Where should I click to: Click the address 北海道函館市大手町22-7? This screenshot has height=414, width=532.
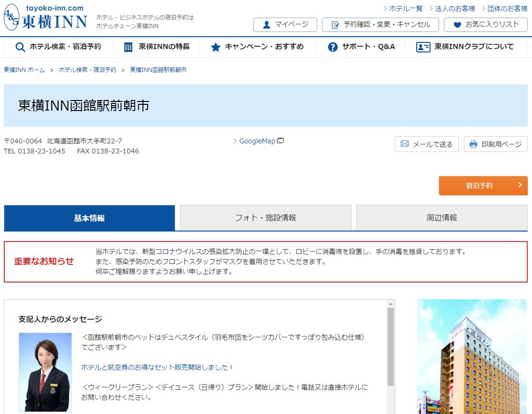point(84,141)
